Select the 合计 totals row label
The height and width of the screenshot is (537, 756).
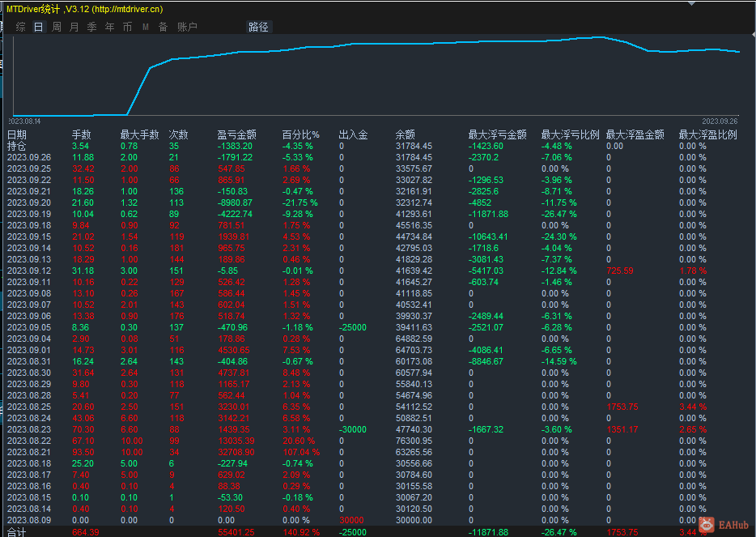(17, 531)
